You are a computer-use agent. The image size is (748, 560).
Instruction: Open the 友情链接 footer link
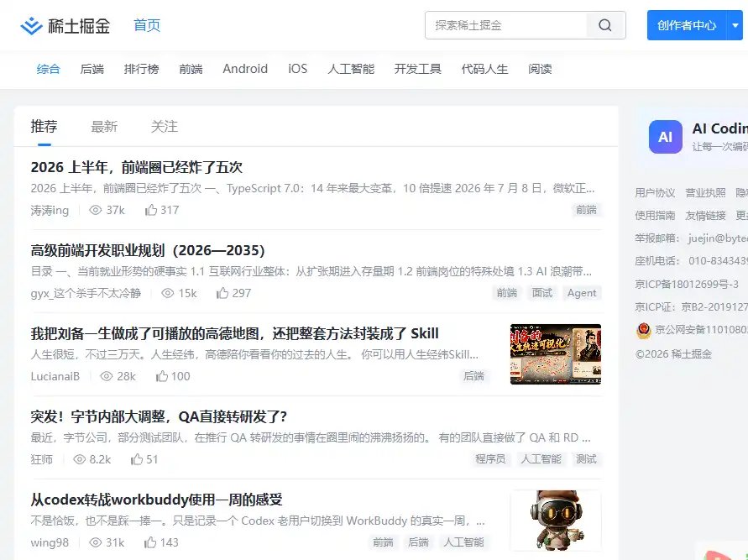(x=705, y=216)
